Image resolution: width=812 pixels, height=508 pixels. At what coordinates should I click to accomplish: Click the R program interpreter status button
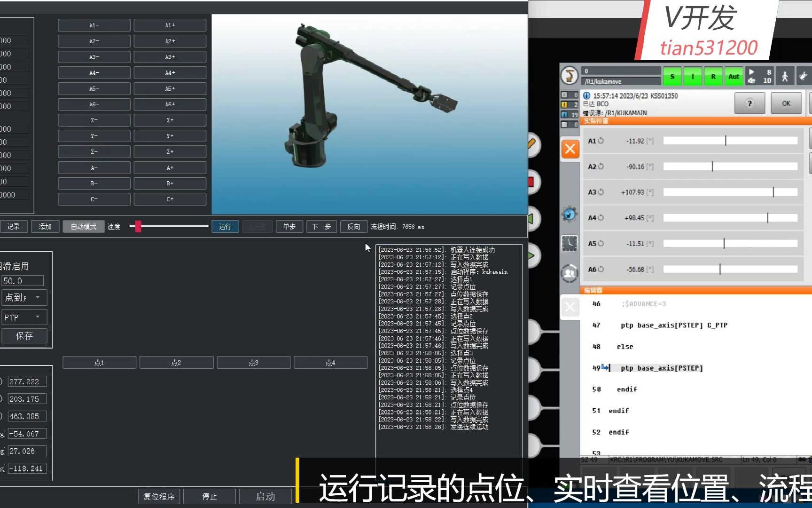tap(713, 76)
